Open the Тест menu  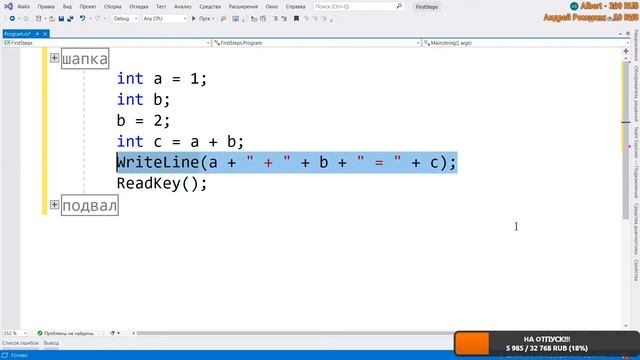(161, 7)
